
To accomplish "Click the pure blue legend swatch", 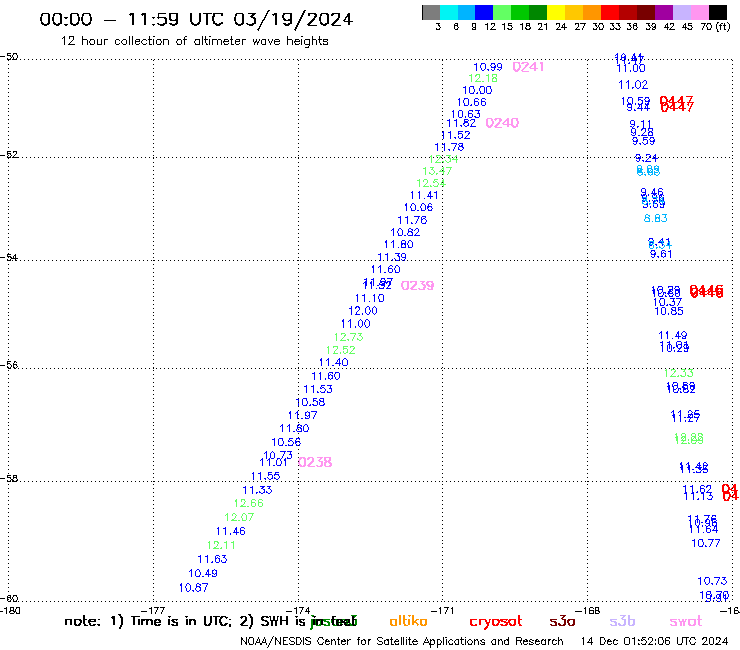I will coord(484,12).
